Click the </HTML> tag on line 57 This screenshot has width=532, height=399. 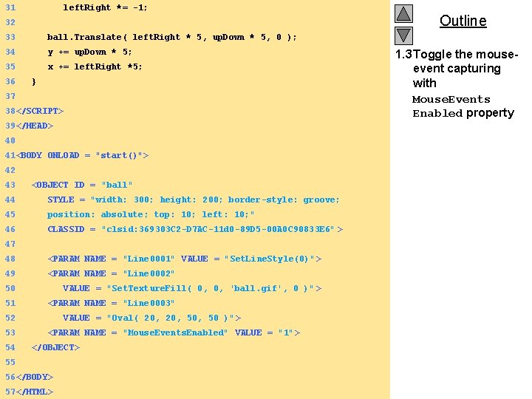35,392
